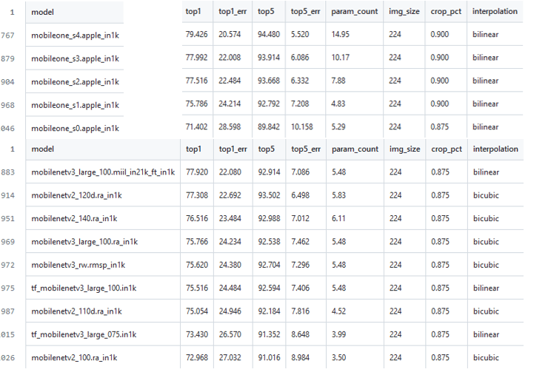Click the top5_err value 7.086
The height and width of the screenshot is (392, 548).
(300, 172)
